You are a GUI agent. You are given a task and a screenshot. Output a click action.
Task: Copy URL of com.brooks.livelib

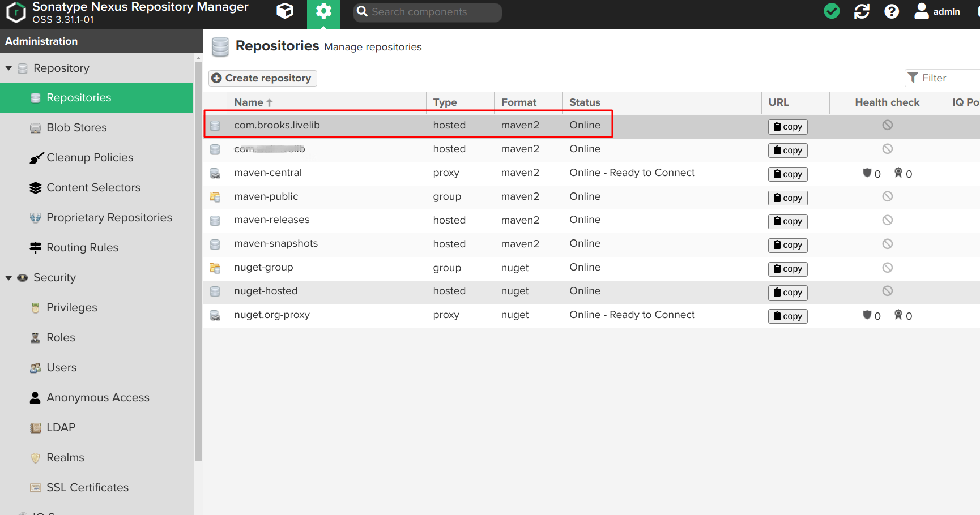coord(787,127)
